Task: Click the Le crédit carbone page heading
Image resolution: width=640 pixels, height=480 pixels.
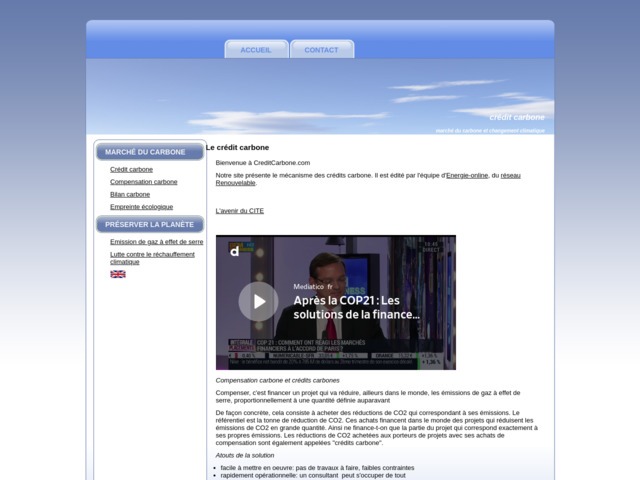Action: (x=238, y=148)
